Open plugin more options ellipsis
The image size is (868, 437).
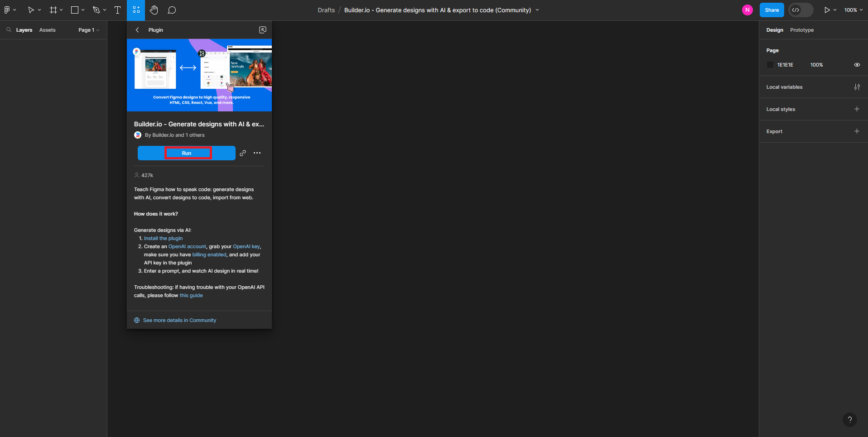(x=257, y=153)
